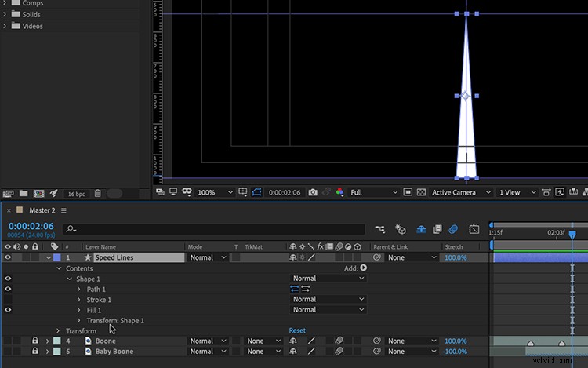Open the Active Camera view dropdown

click(461, 192)
